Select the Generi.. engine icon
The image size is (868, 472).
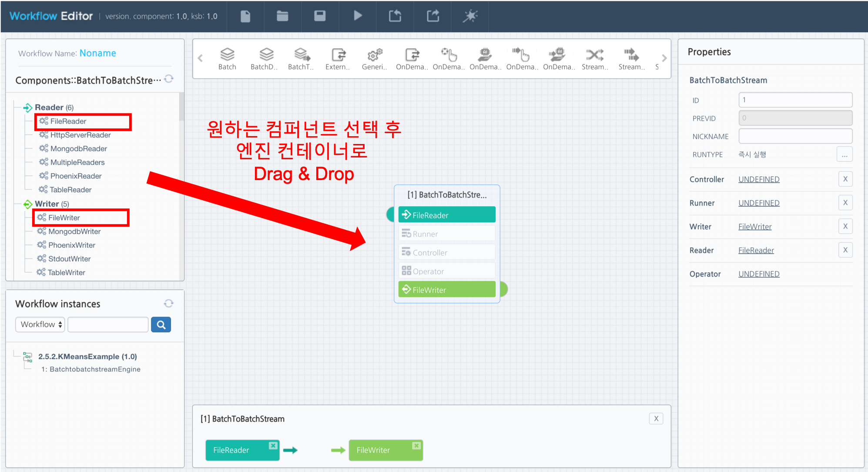(x=374, y=59)
